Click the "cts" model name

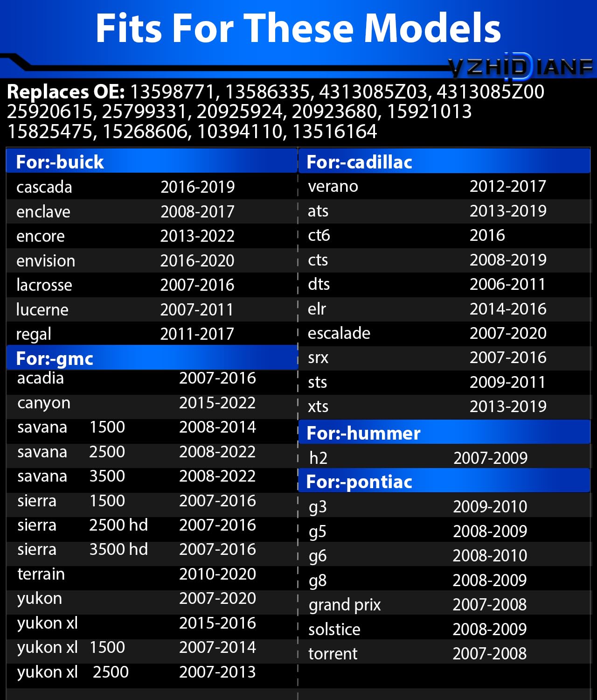[318, 260]
